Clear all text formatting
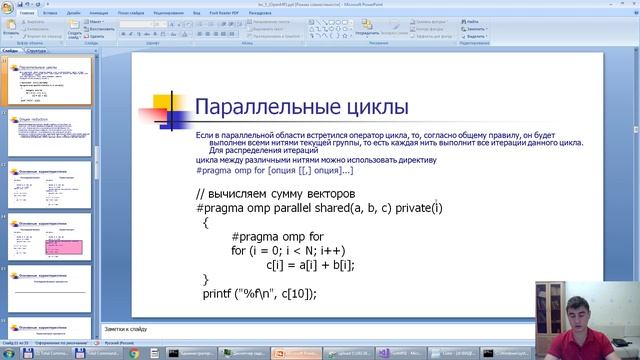The image size is (640, 360). (x=188, y=24)
